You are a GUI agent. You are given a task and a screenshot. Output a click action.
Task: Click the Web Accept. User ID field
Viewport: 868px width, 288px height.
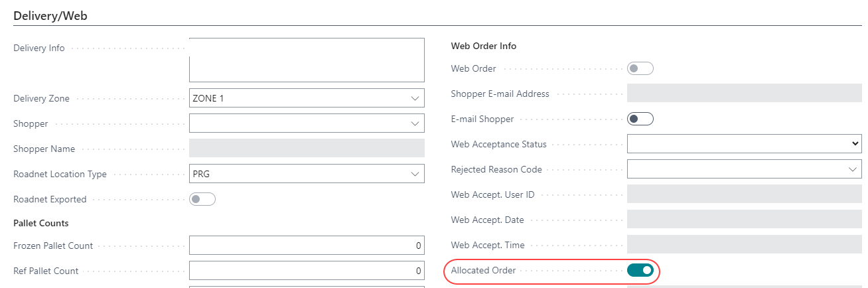click(744, 194)
